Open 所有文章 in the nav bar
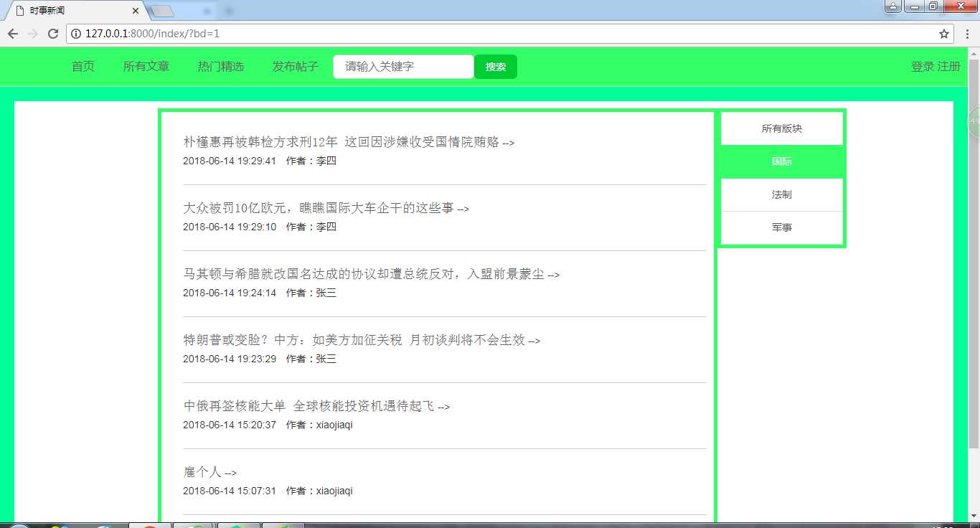 click(x=146, y=67)
